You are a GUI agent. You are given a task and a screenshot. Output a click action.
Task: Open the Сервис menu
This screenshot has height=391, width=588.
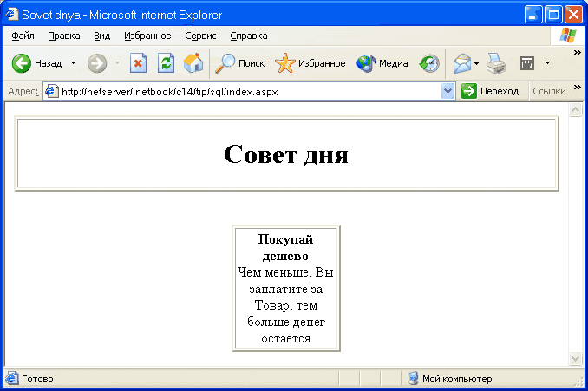200,36
